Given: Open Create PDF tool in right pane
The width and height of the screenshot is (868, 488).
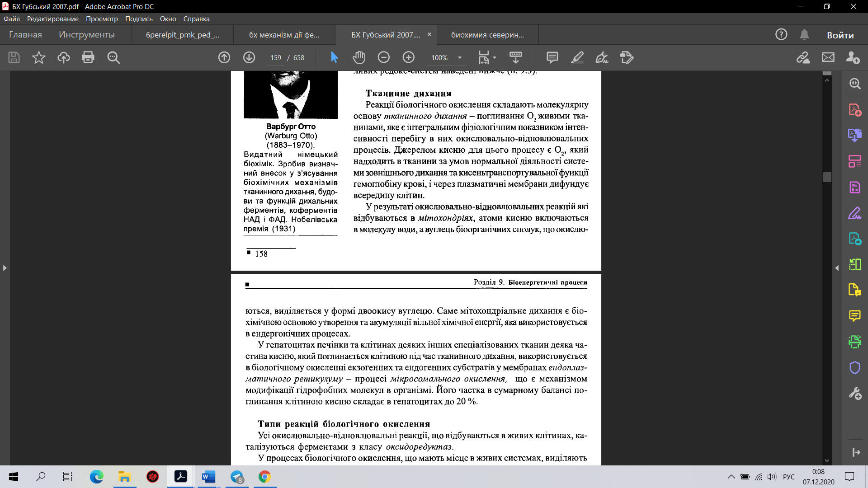Looking at the screenshot, I should [855, 110].
